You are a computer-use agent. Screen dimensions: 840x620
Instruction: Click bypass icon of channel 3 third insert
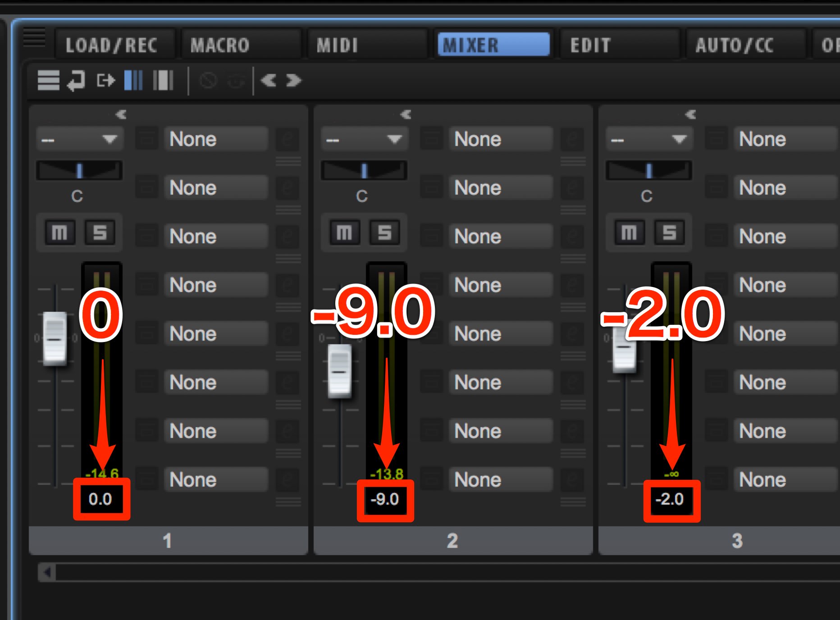[x=716, y=236]
